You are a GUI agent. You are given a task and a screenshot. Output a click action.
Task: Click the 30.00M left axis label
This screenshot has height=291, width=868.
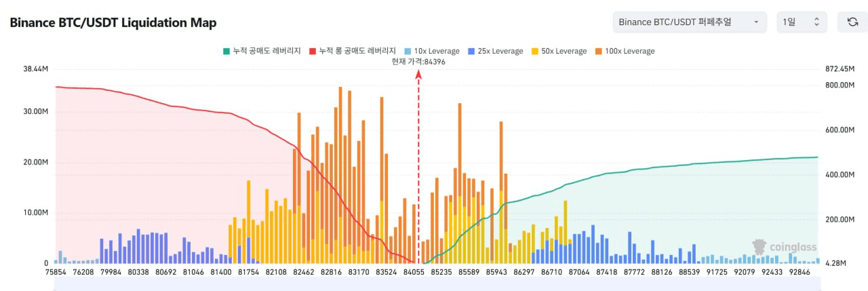tap(35, 112)
